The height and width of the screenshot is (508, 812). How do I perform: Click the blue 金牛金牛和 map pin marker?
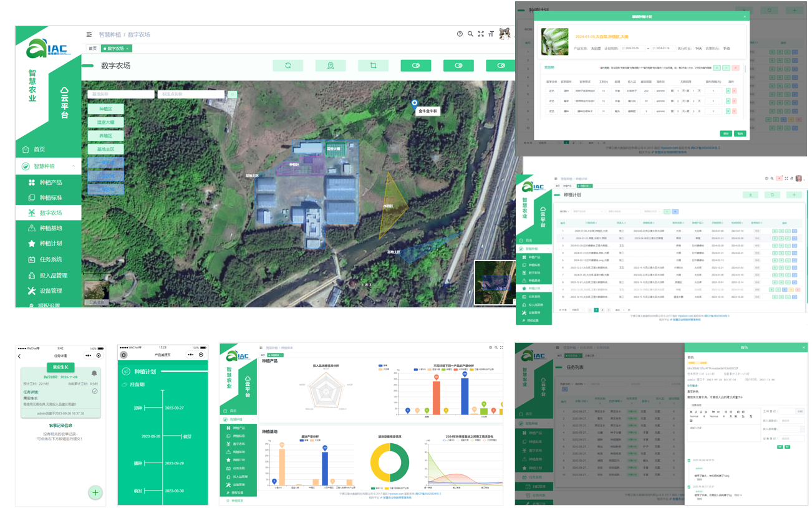pyautogui.click(x=414, y=103)
